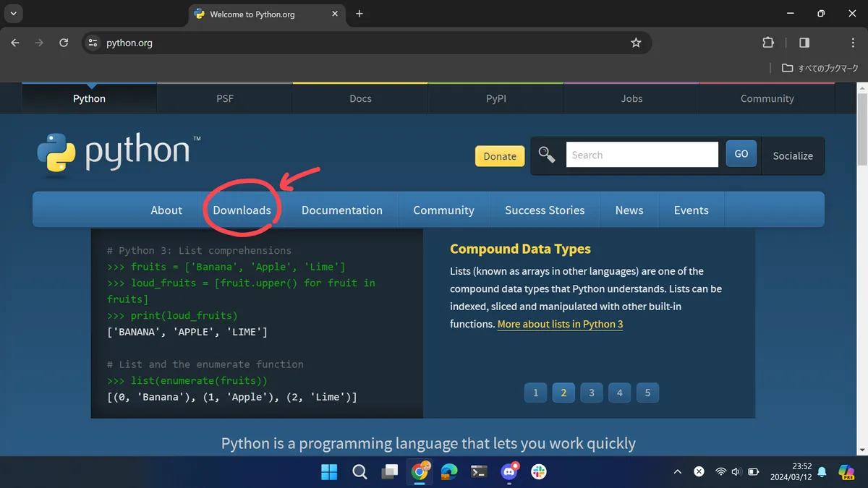
Task: Click the magnifying glass search icon
Action: tap(547, 155)
